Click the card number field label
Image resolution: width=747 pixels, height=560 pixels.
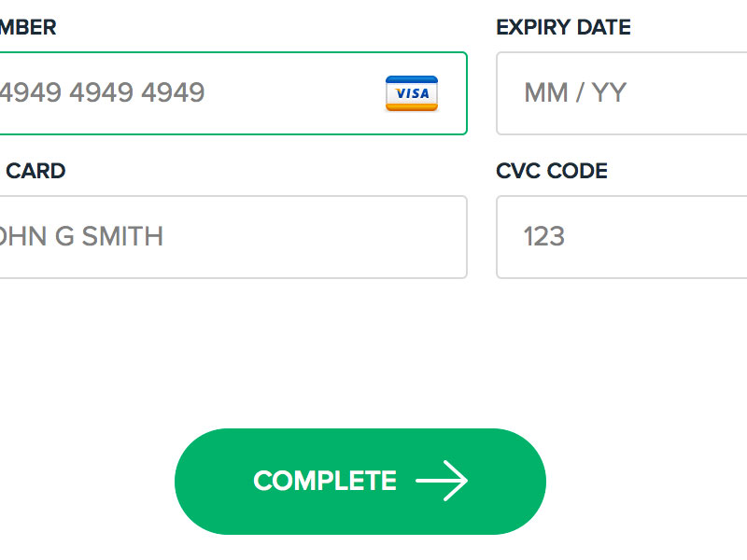[x=28, y=27]
